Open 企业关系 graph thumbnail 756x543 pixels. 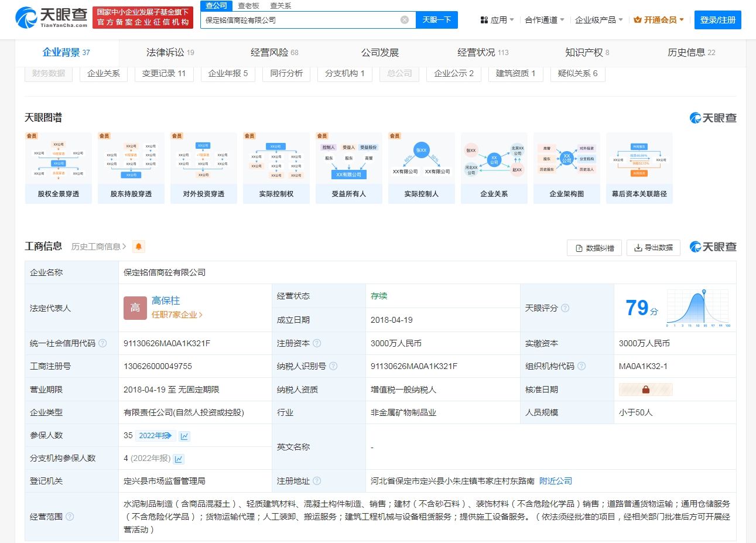(x=494, y=168)
